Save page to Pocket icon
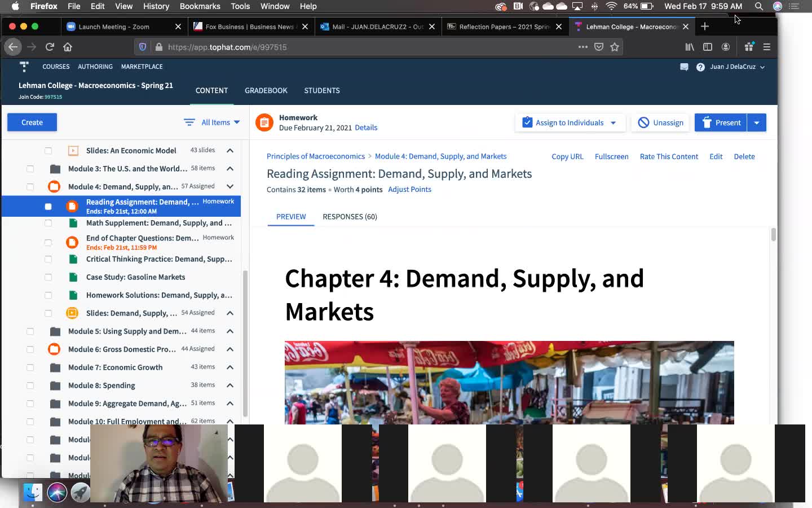 coord(599,47)
